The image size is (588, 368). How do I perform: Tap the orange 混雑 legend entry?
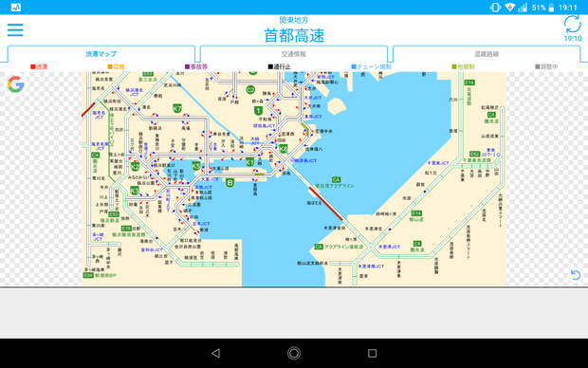click(116, 66)
